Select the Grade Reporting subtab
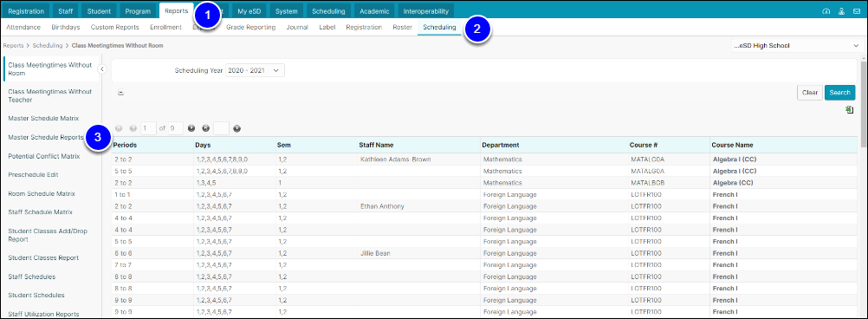This screenshot has width=868, height=319. [x=250, y=27]
